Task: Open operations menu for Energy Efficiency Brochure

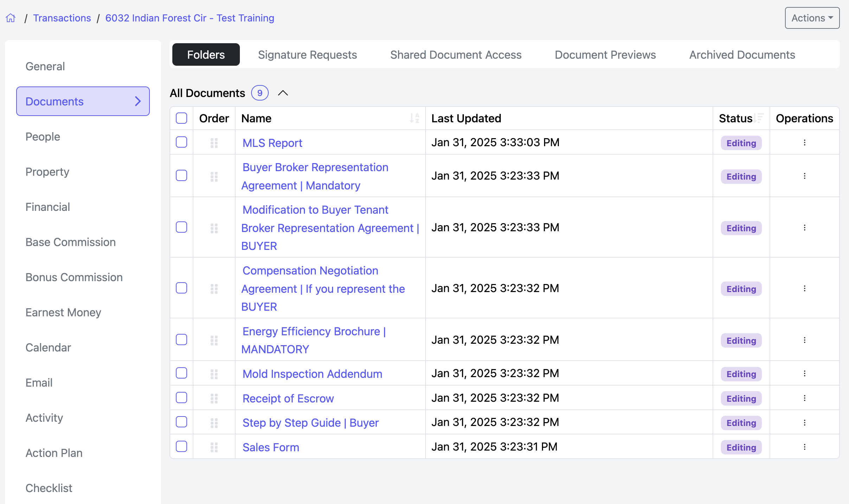Action: tap(804, 340)
